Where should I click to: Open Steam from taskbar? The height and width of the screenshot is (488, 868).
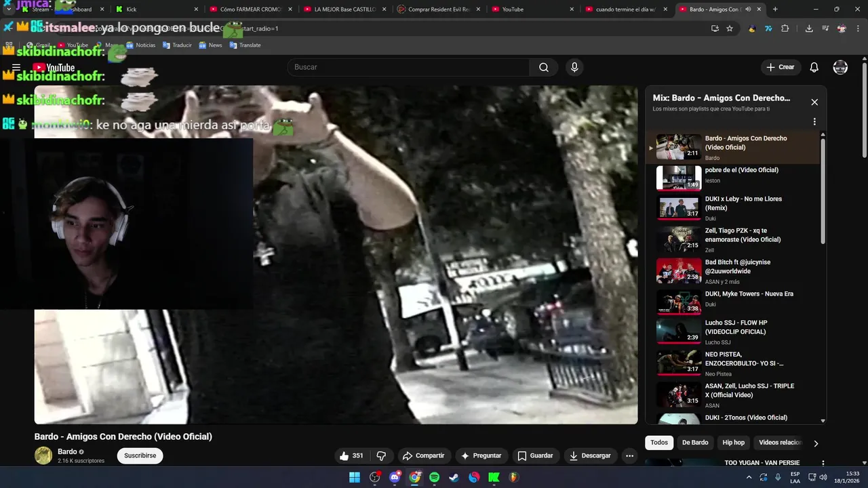pyautogui.click(x=454, y=477)
